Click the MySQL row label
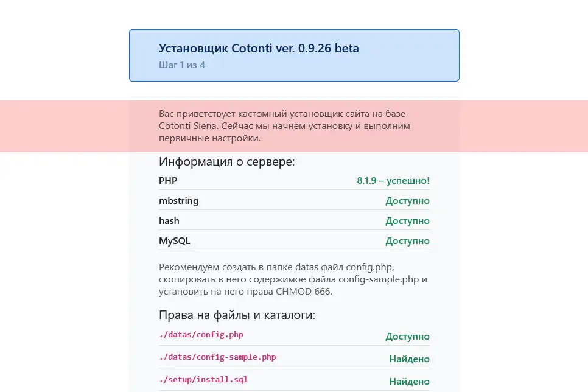The width and height of the screenshot is (588, 392). click(175, 240)
